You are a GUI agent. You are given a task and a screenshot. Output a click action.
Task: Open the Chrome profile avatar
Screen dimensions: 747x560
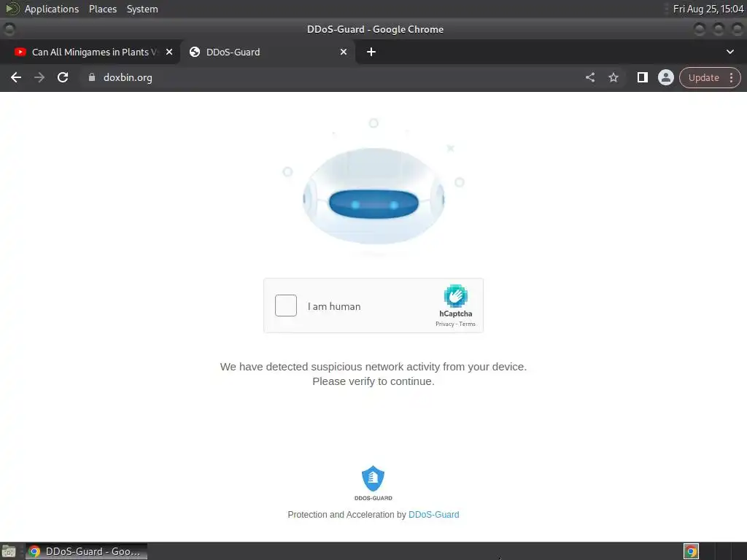coord(665,77)
